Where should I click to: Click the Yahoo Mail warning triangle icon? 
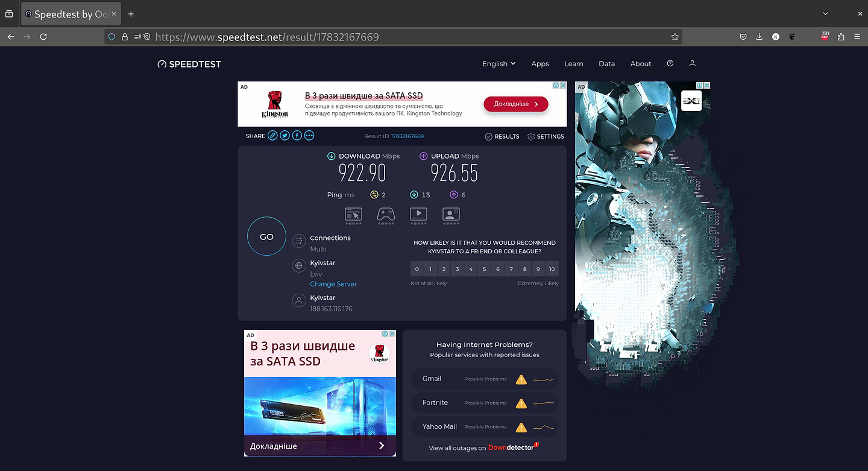coord(521,427)
